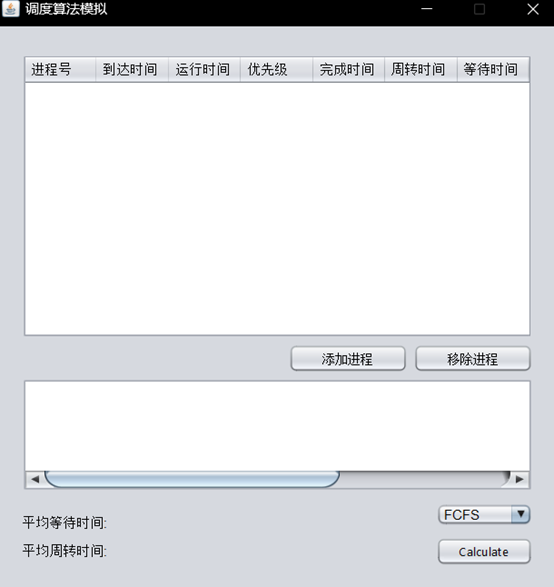554x587 pixels.
Task: Click the 添加进程 button
Action: 348,359
